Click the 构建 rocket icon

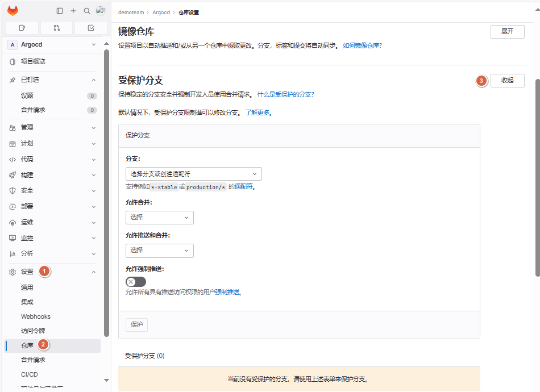coord(13,175)
